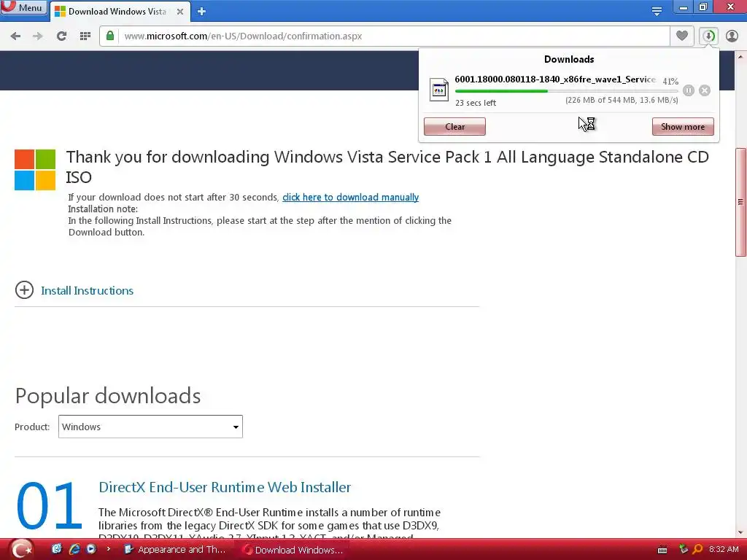Open the tab menu icon in title bar

pos(657,11)
